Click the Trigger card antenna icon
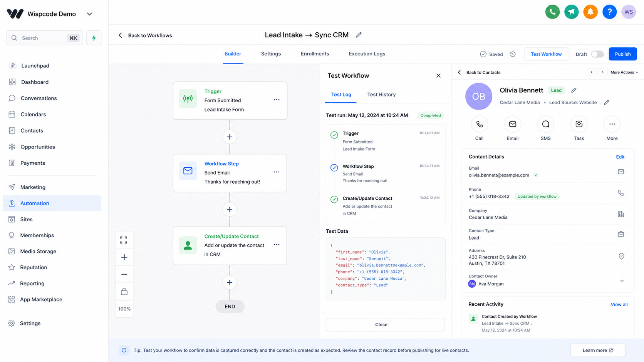This screenshot has height=362, width=644. (x=188, y=98)
